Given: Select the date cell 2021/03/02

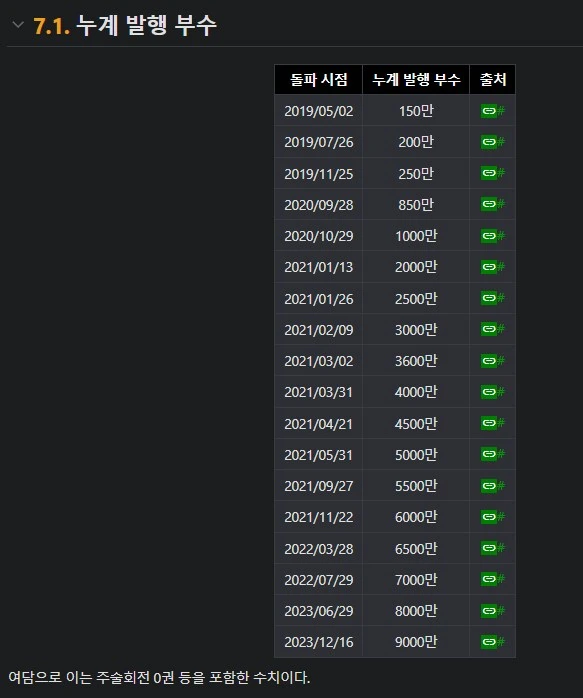Looking at the screenshot, I should click(319, 360).
